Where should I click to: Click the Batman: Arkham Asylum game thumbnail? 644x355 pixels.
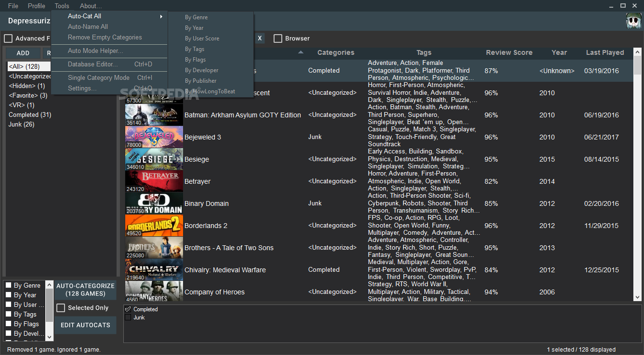(154, 115)
